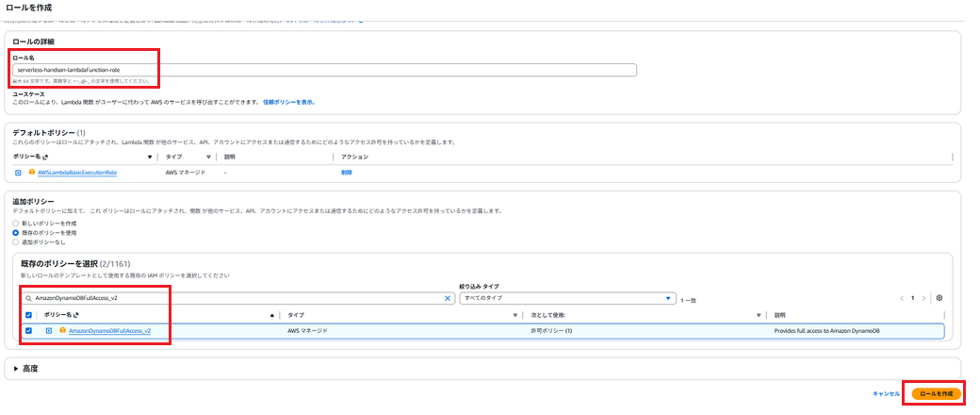This screenshot has height=415, width=980.
Task: Click the external link icon beside existing ポリシー名 header
Action: tap(77, 315)
